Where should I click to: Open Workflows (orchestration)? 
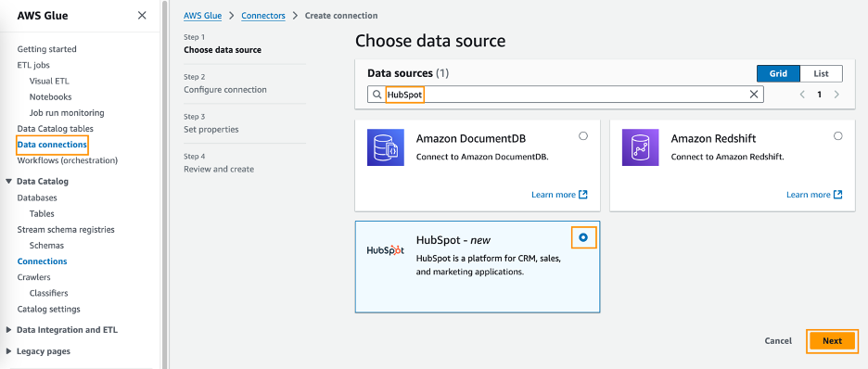click(x=68, y=160)
